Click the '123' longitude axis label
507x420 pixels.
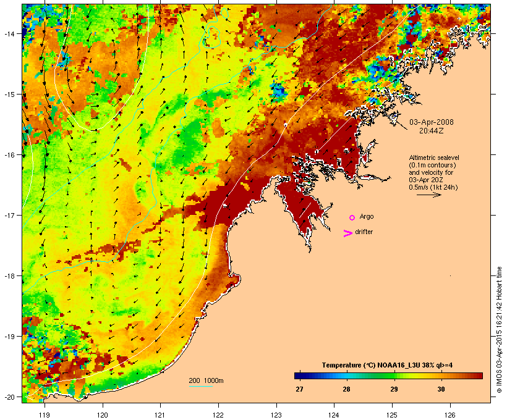(x=276, y=414)
